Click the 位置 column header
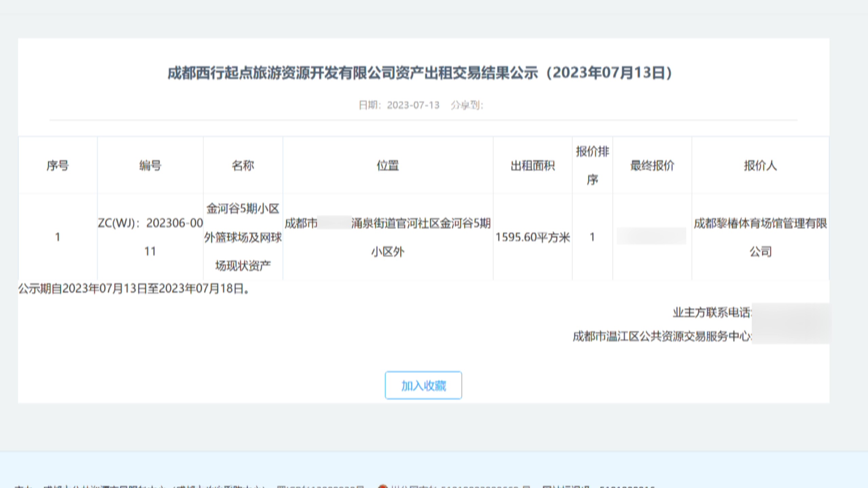Viewport: 868px width, 488px height. click(387, 166)
